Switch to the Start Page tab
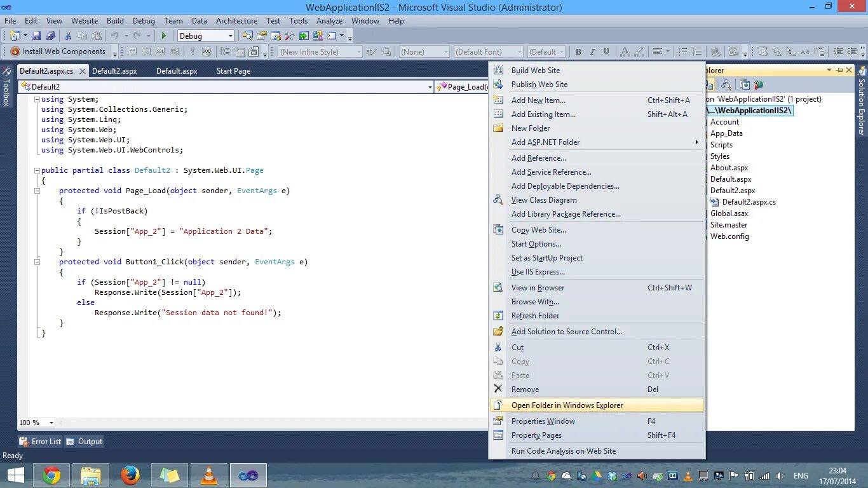Image resolution: width=868 pixels, height=488 pixels. [233, 71]
